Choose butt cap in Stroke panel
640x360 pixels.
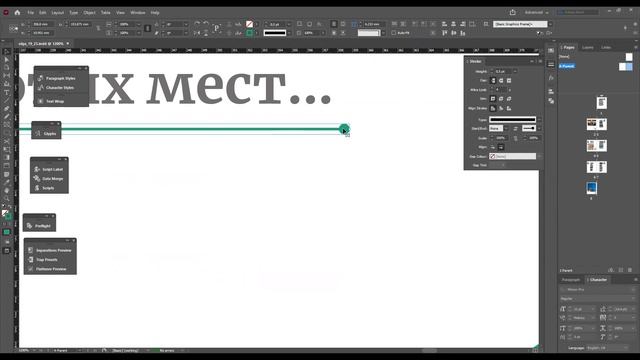[x=493, y=80]
